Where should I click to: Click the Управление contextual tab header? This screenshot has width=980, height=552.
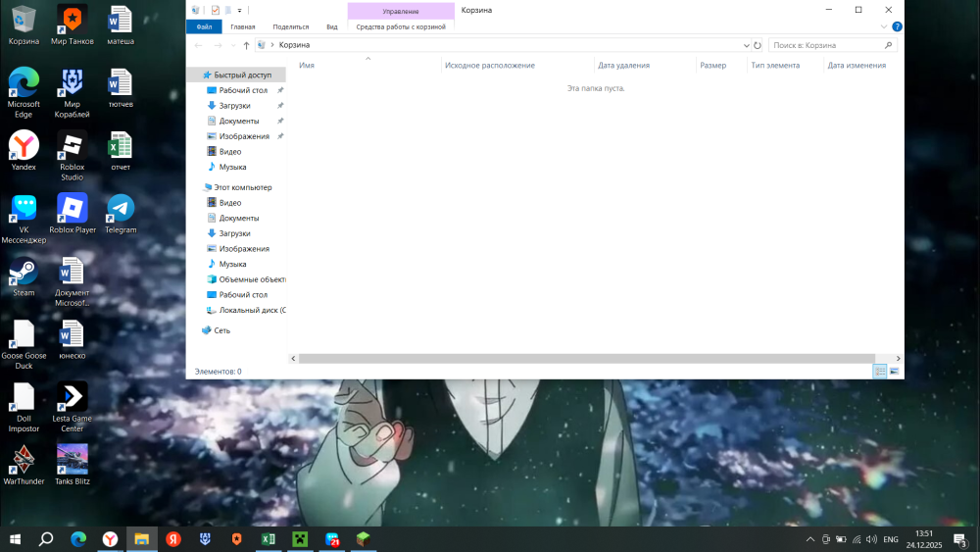pyautogui.click(x=401, y=11)
